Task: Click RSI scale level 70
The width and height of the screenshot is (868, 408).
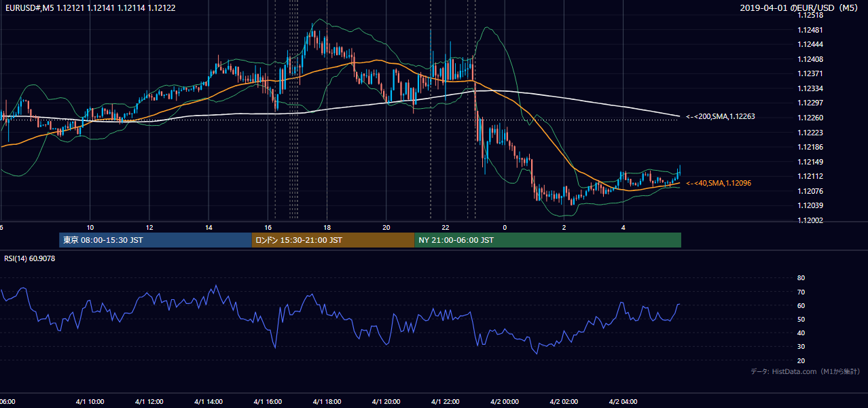Action: point(801,292)
